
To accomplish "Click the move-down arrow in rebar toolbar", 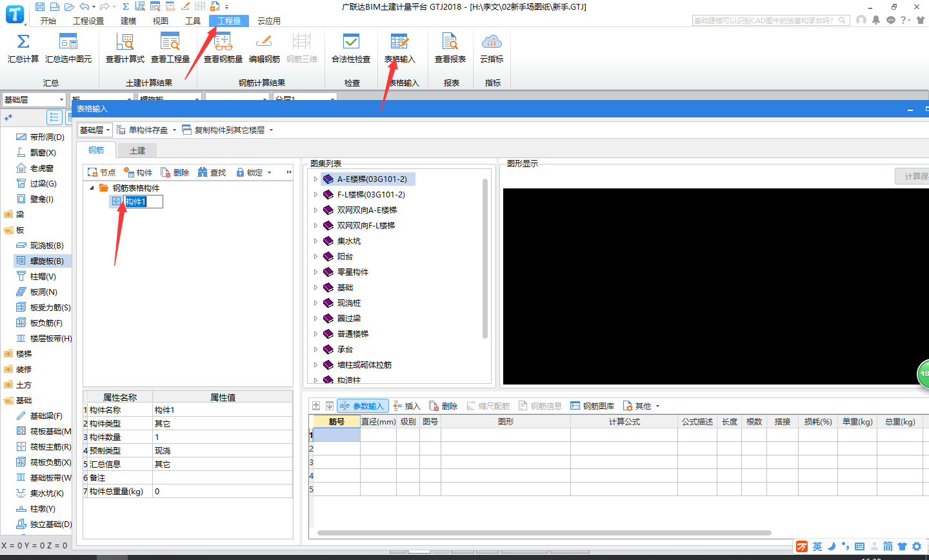I will tap(330, 406).
